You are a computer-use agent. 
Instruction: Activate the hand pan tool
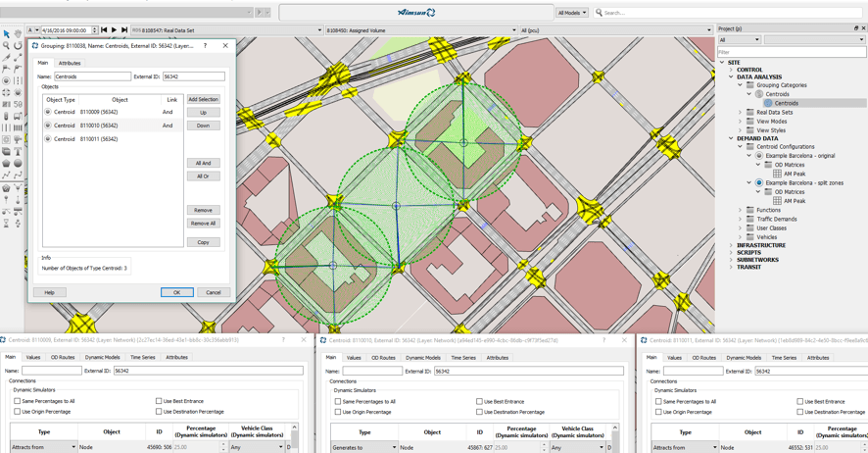pyautogui.click(x=18, y=34)
